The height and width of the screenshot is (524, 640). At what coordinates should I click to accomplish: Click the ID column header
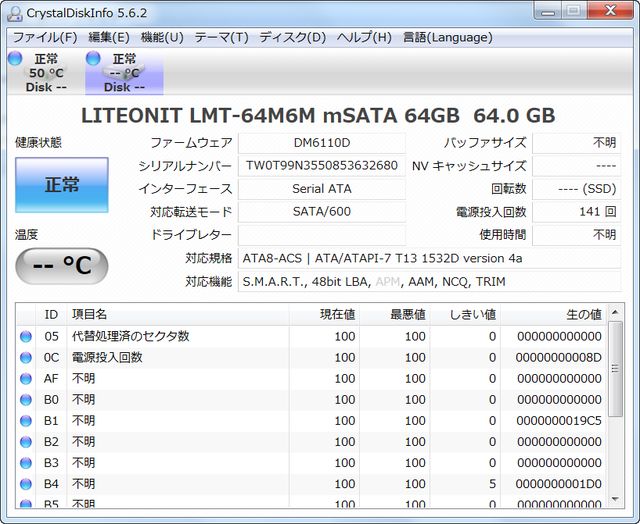[x=51, y=315]
